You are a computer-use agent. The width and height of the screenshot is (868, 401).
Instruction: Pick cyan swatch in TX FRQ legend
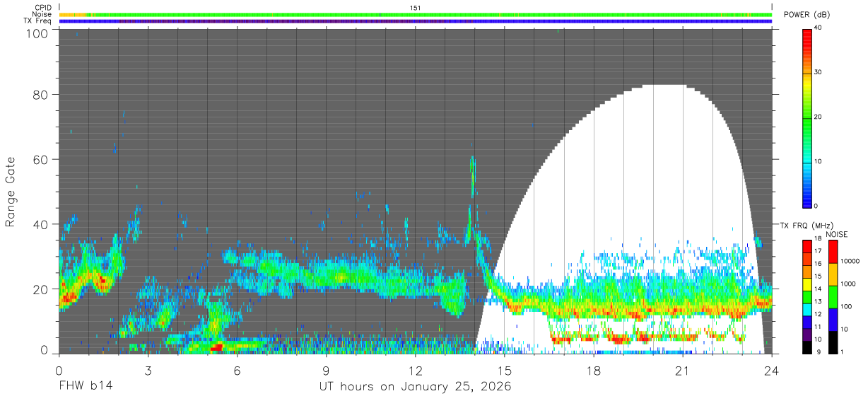pos(807,310)
